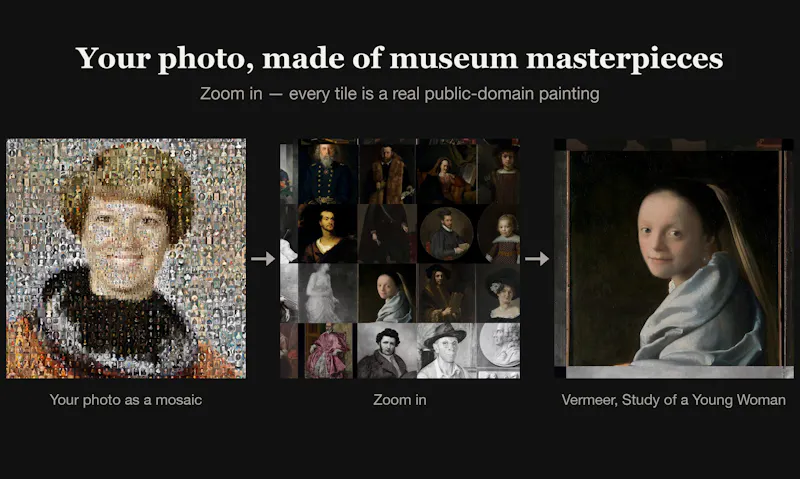Click the 'Your photo, made of museum masterpieces' headline
The width and height of the screenshot is (800, 479).
click(x=399, y=58)
